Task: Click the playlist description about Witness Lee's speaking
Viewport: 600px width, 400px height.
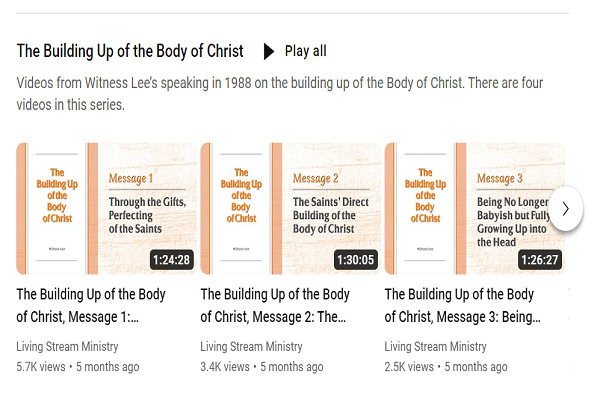Action: click(280, 94)
